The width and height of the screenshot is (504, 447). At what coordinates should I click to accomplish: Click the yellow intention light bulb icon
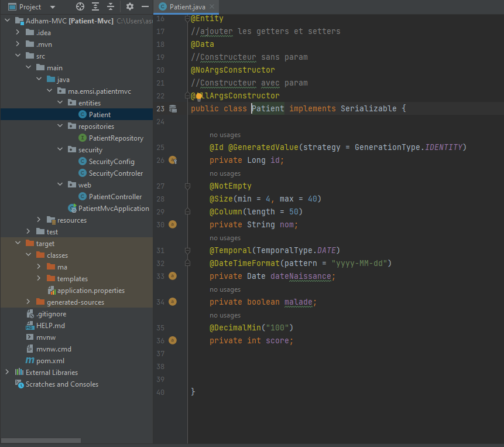click(x=199, y=96)
